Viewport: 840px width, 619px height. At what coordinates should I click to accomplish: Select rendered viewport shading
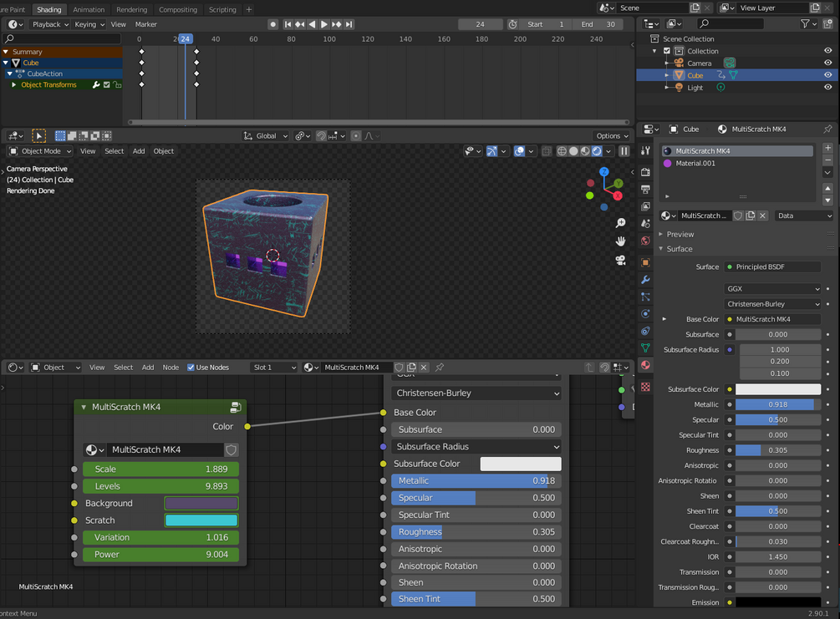click(597, 151)
